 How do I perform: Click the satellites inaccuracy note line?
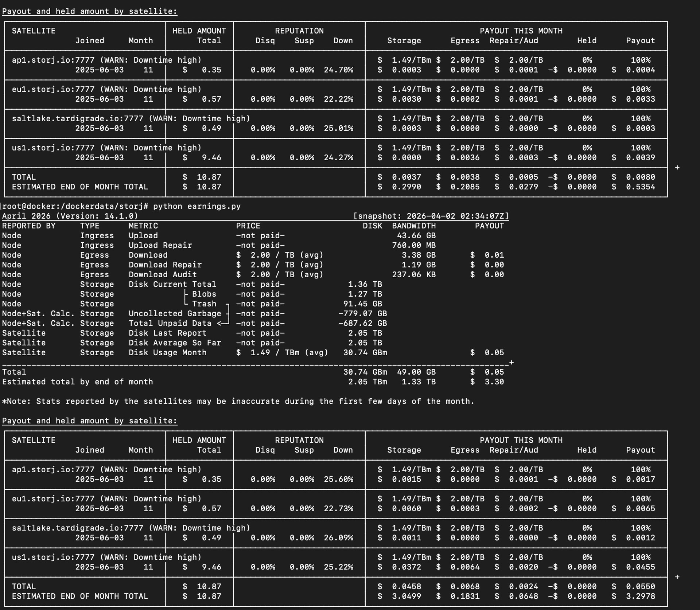238,401
